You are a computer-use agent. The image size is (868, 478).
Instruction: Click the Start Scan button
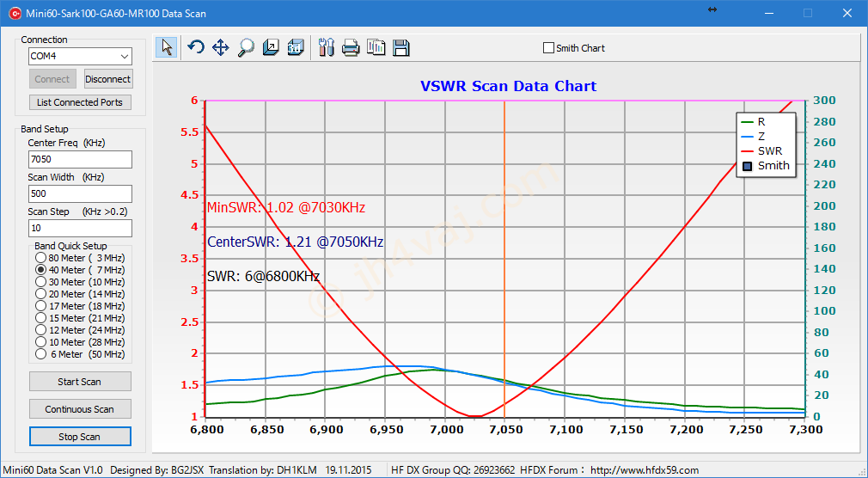(80, 382)
